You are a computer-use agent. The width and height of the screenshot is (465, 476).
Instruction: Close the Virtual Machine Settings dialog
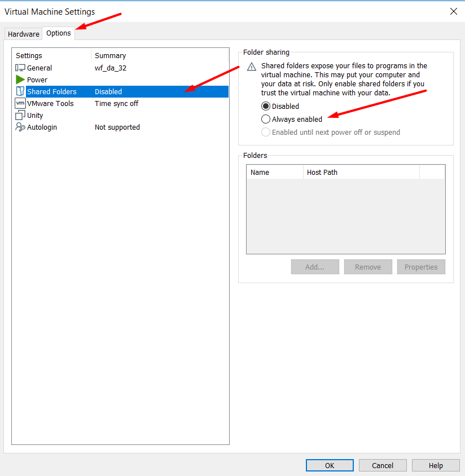[454, 11]
